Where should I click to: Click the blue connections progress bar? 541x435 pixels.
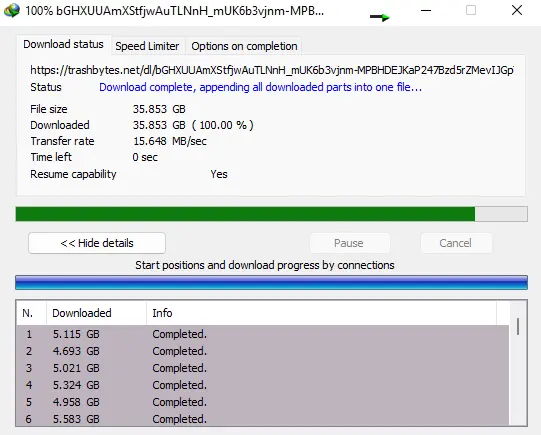click(x=272, y=283)
